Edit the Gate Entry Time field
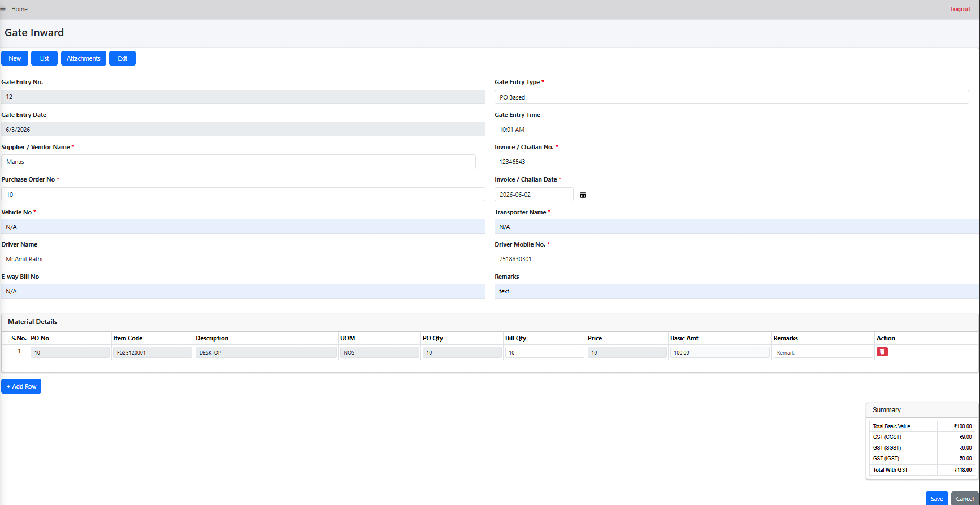Screen dimensions: 980x505 click(x=737, y=130)
